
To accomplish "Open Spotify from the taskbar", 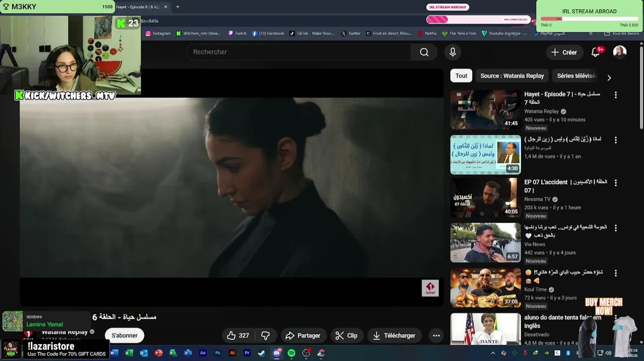I will click(x=292, y=353).
